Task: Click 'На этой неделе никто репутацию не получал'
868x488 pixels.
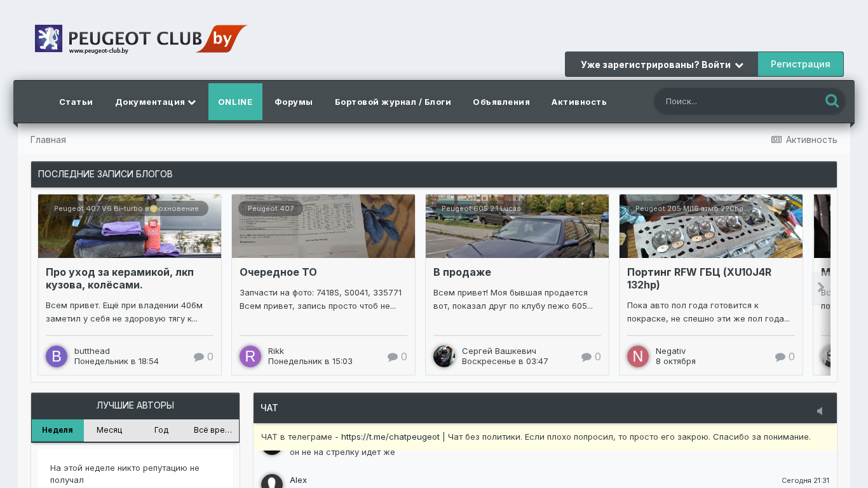Action: (x=125, y=474)
